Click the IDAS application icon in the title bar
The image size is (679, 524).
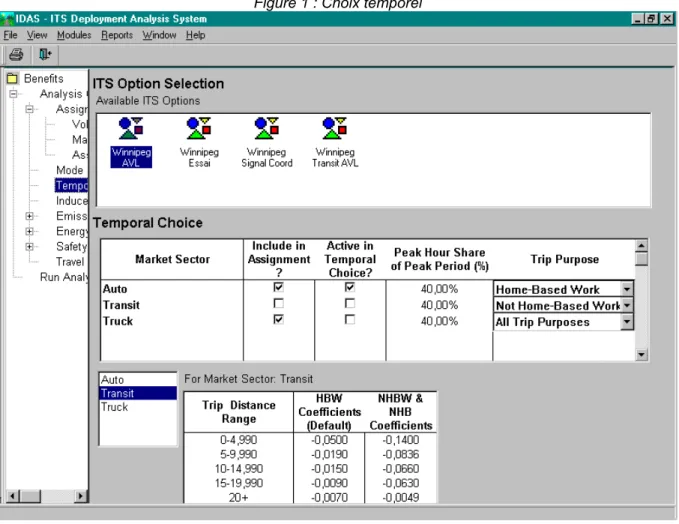(x=7, y=19)
